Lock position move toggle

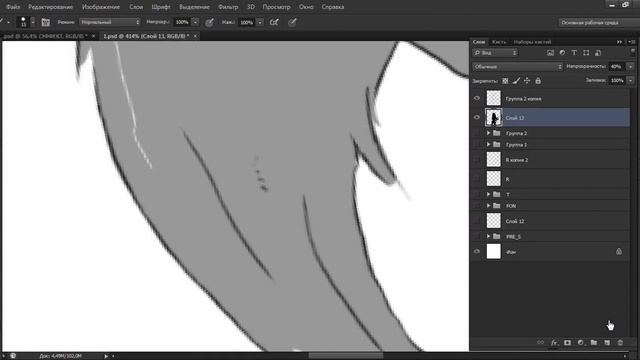527,81
